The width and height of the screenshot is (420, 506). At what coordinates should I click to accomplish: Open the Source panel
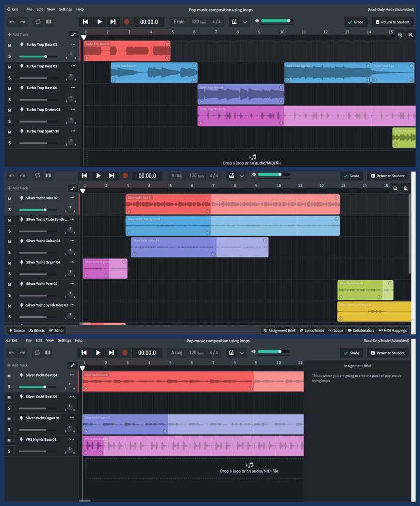coord(16,330)
